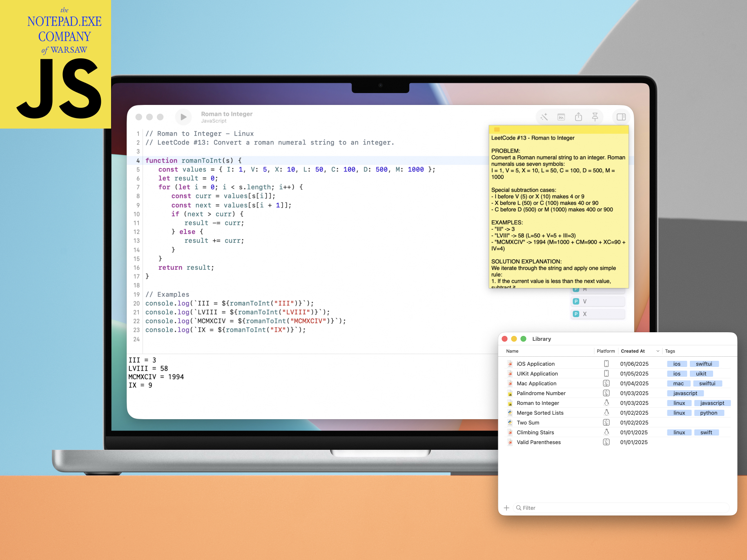747x560 pixels.
Task: Select the magic wand actions icon
Action: 544,117
